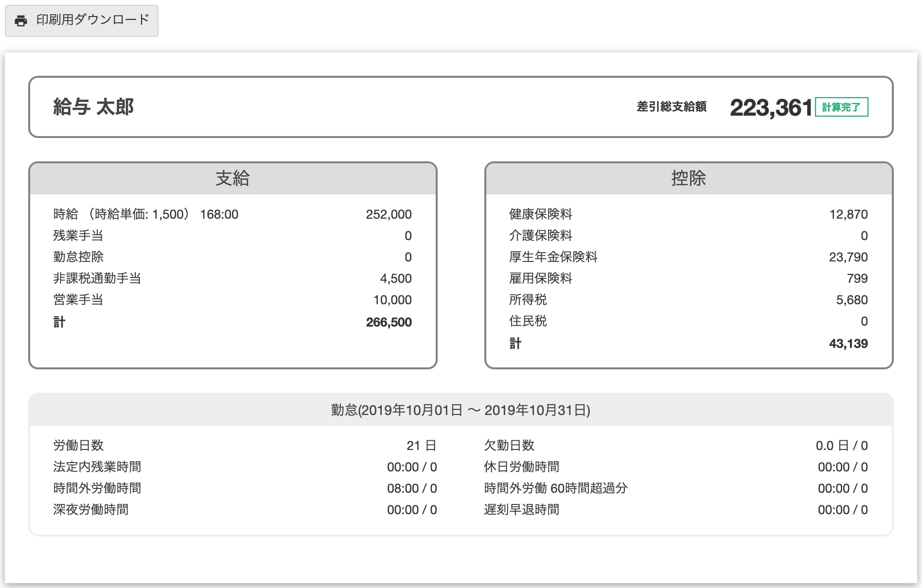Click the 印刷用ダウンロード button
The image size is (922, 588).
click(82, 21)
